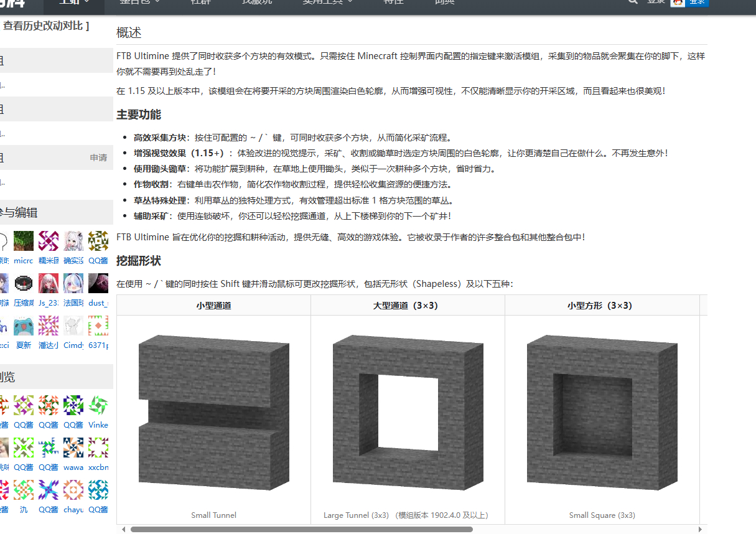This screenshot has width=756, height=549.
Task: Open dust_'s dark moon avatar
Action: [x=98, y=283]
